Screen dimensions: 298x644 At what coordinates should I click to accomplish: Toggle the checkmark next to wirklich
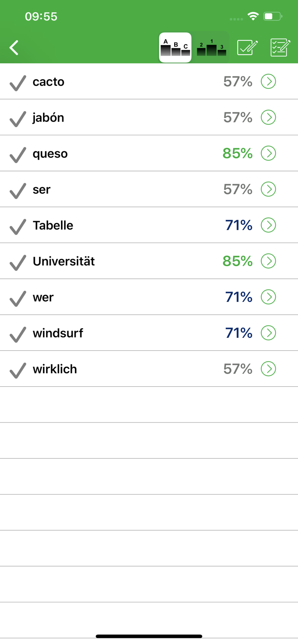coord(17,368)
